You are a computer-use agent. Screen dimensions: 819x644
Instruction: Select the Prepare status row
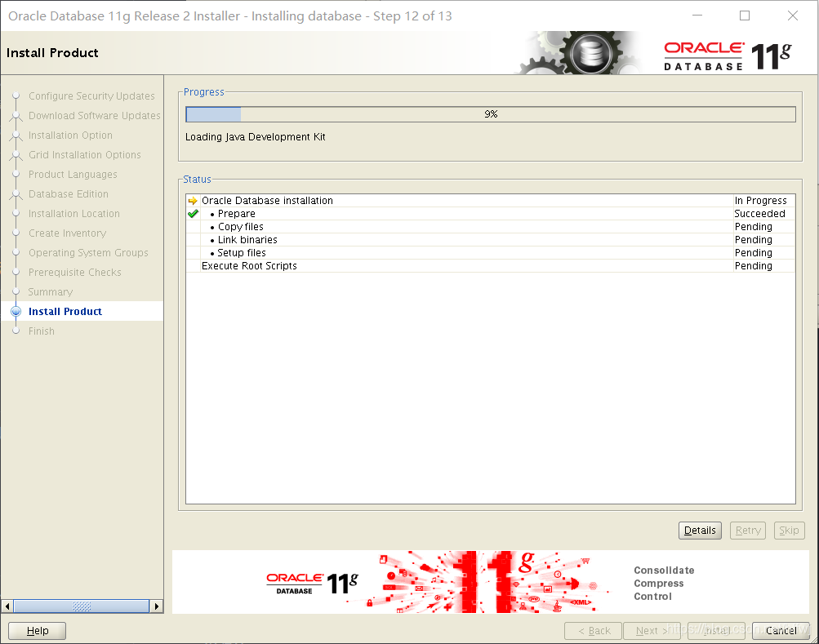pyautogui.click(x=491, y=214)
